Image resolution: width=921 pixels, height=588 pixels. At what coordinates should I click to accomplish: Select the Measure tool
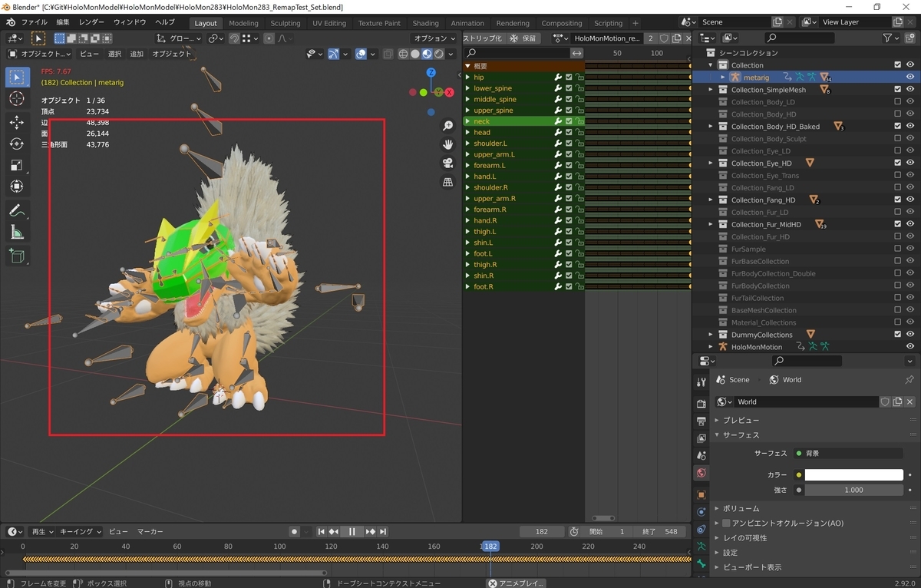point(17,233)
